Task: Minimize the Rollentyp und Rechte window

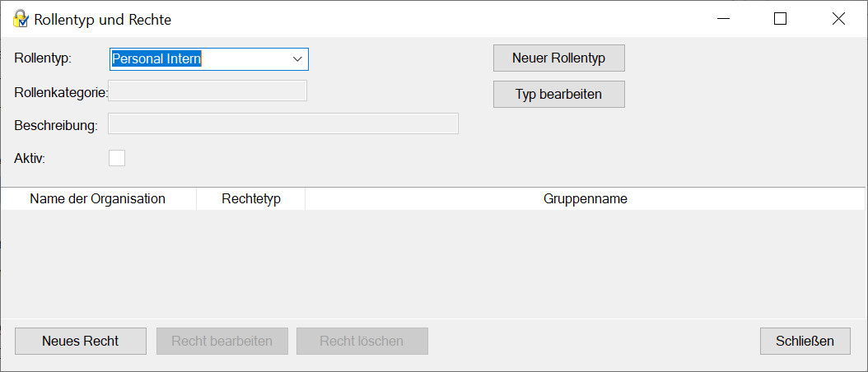Action: 723,19
